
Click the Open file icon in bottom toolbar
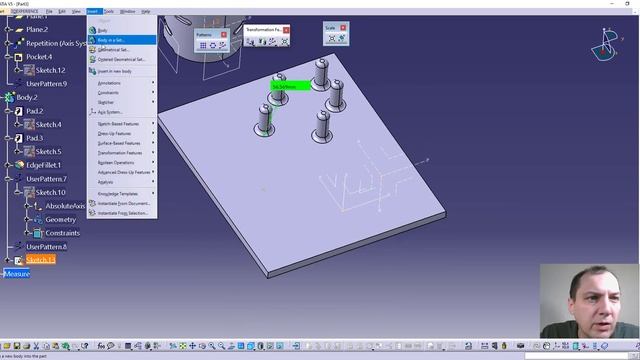7,346
